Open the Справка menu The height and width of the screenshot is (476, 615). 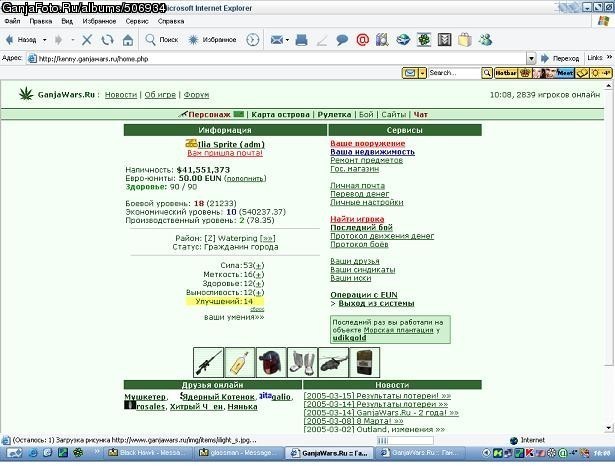tap(171, 21)
